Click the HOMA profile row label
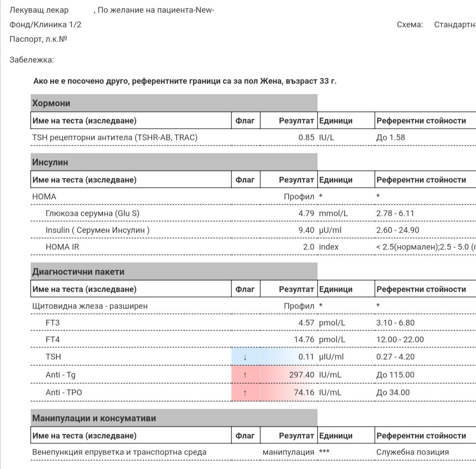Image resolution: width=476 pixels, height=469 pixels. point(44,197)
